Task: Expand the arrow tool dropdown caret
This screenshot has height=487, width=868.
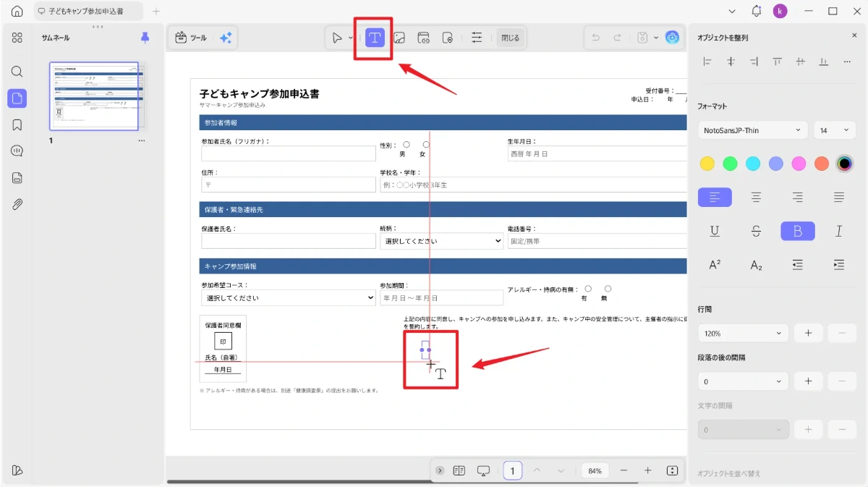Action: point(351,38)
